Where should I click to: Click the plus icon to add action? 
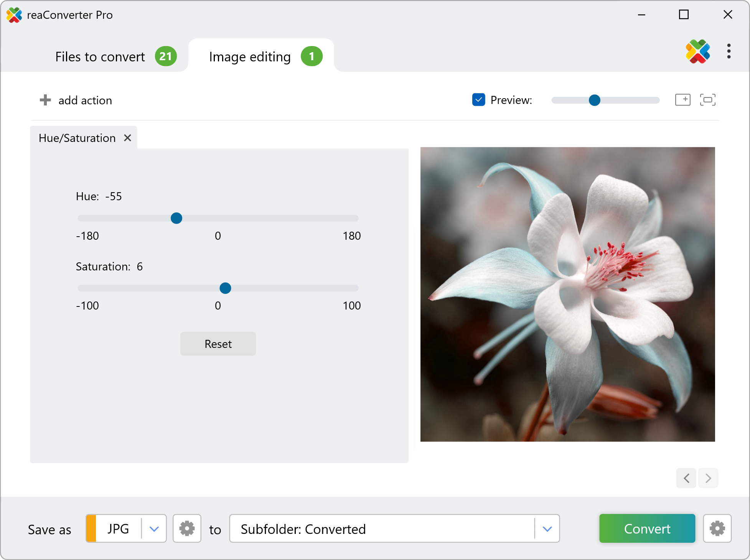coord(45,100)
